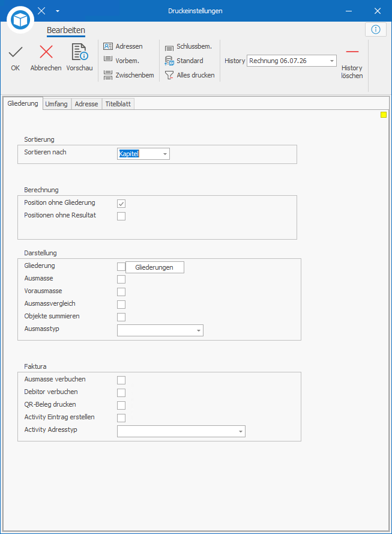This screenshot has width=392, height=534.
Task: Click the Gliederungen button
Action: tap(155, 267)
